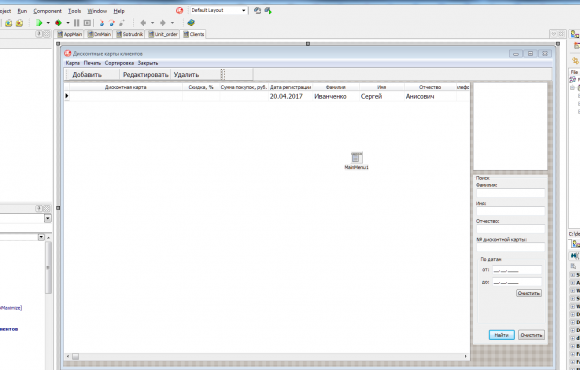Click the Найти search button
The height and width of the screenshot is (370, 580).
click(x=502, y=335)
